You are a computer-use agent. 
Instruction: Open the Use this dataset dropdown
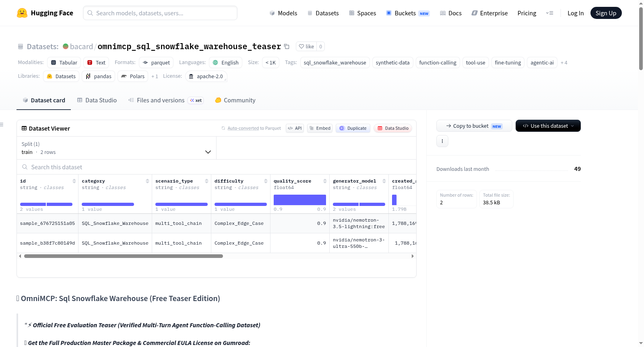click(x=548, y=126)
